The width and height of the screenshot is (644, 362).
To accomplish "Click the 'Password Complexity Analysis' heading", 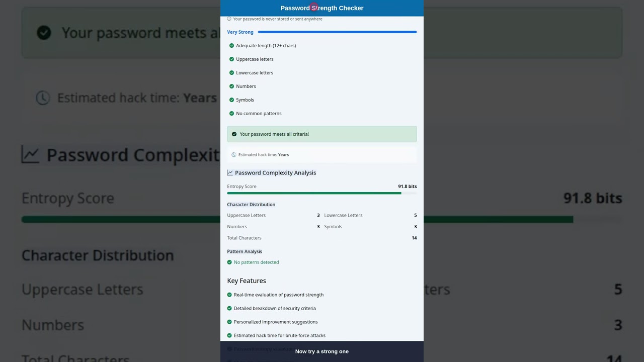I will (x=276, y=172).
